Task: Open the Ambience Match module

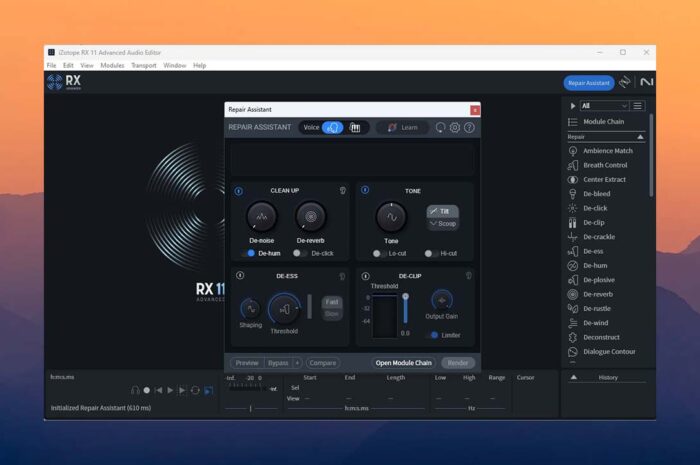Action: (x=600, y=151)
